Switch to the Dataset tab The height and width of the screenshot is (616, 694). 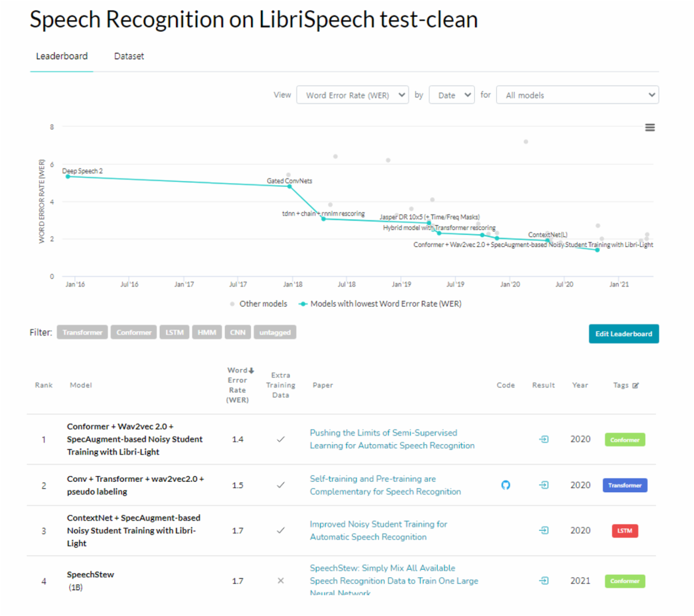point(129,56)
